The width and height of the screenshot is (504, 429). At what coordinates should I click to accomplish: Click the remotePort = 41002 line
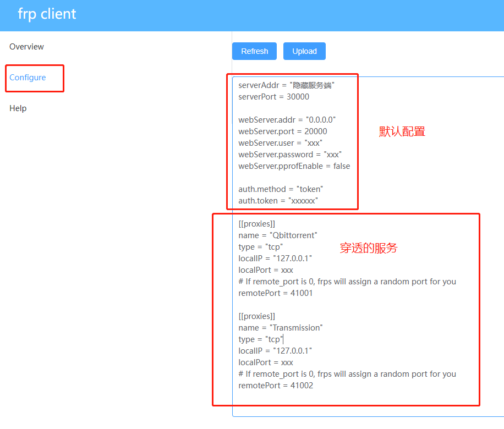coord(275,385)
